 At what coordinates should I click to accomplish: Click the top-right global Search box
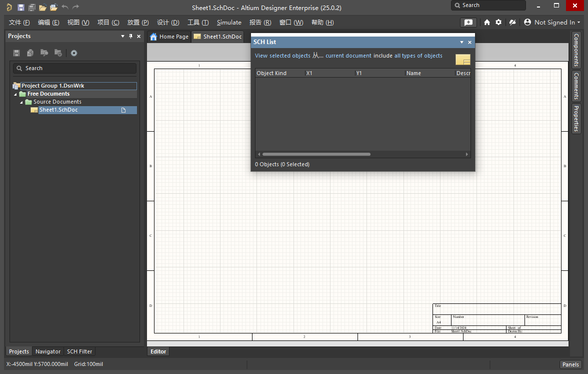click(x=488, y=5)
